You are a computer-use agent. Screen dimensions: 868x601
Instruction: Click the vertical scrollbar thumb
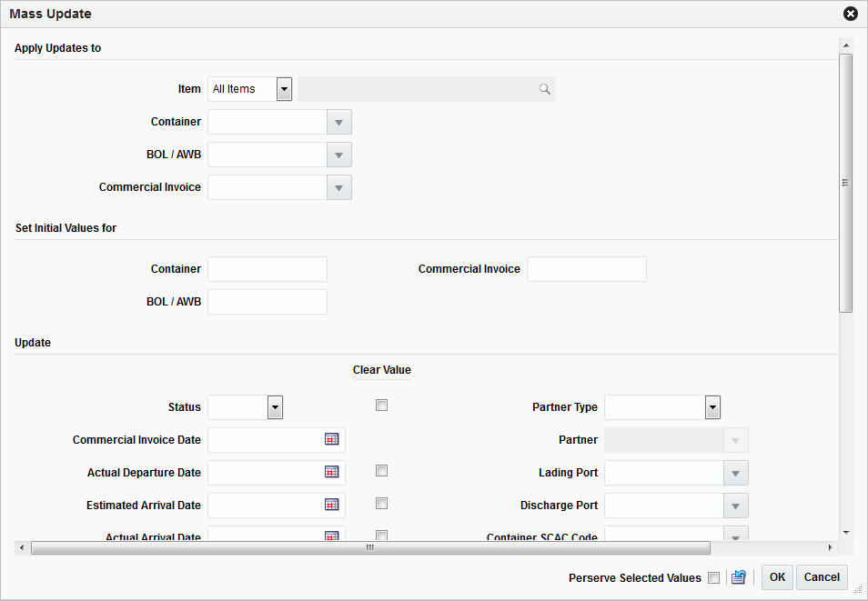845,183
